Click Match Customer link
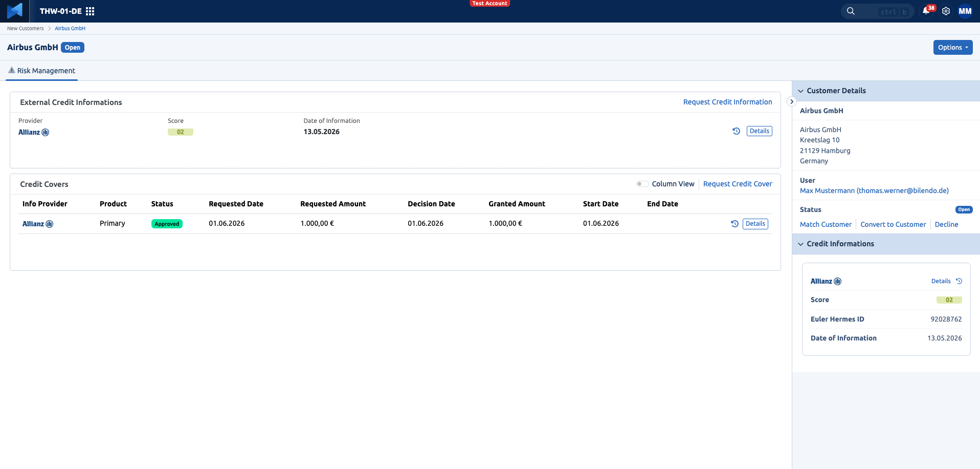Screen dimensions: 980x469 tap(826, 224)
